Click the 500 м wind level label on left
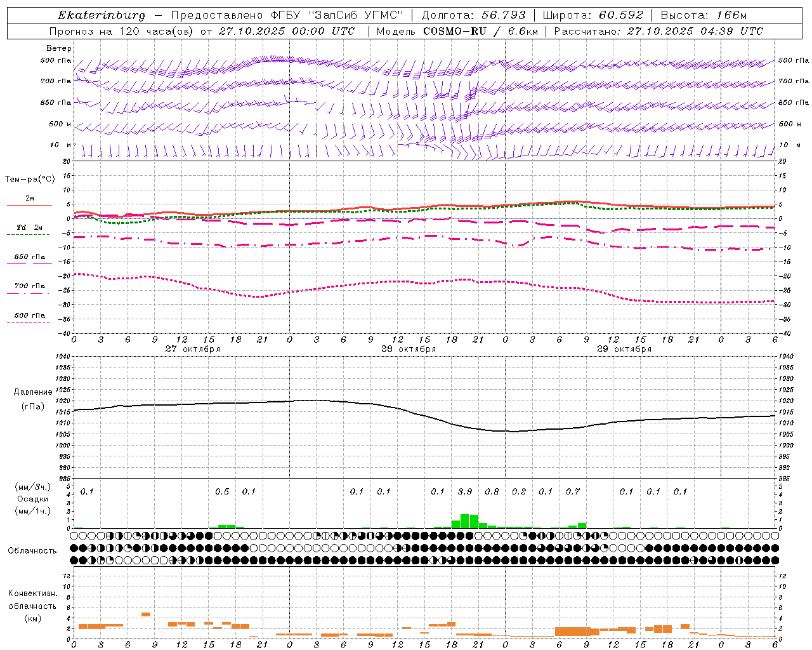812x650 pixels. coord(60,124)
